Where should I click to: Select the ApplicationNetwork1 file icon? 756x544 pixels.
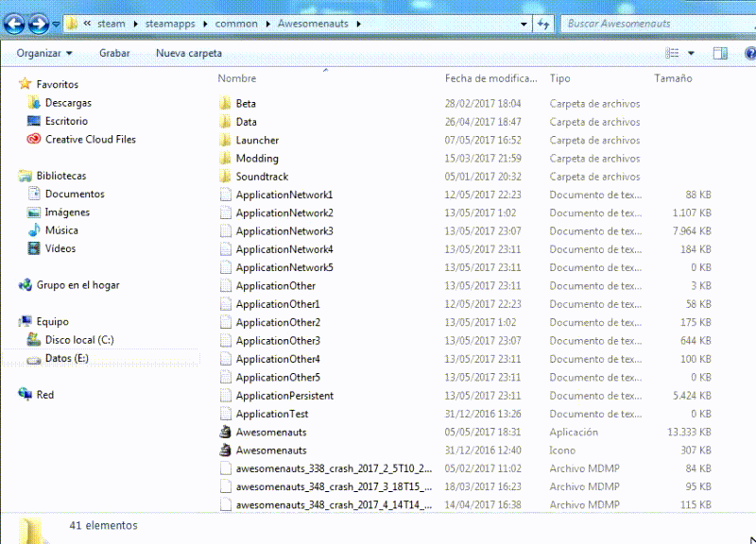225,195
